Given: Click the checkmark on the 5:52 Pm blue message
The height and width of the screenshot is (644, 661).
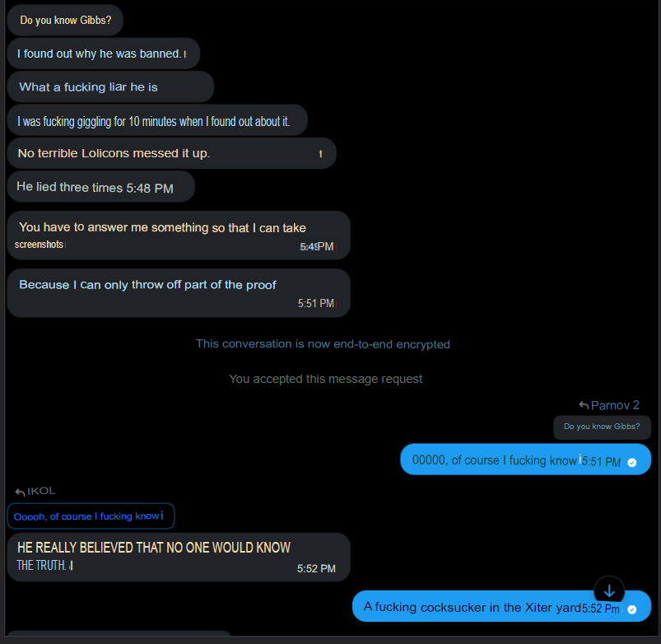Looking at the screenshot, I should click(x=631, y=609).
